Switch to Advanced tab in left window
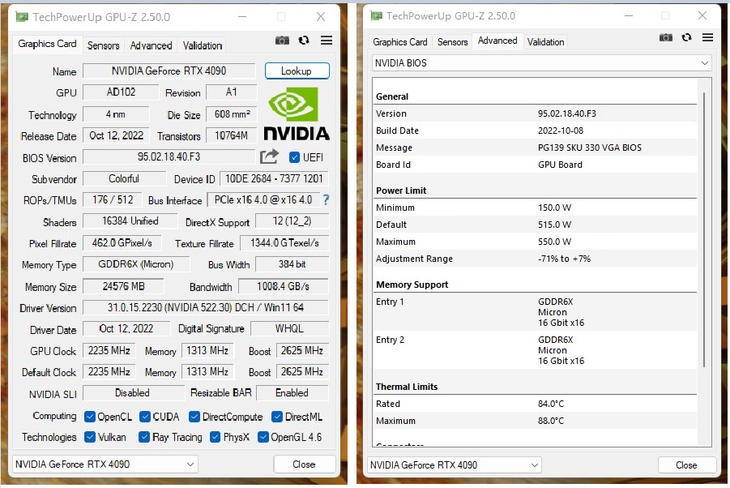 click(x=151, y=46)
